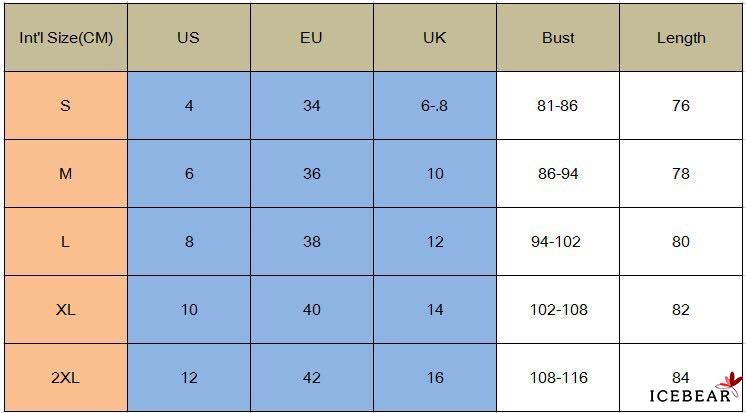This screenshot has height=413, width=746.
Task: Click the EU column header
Action: pos(311,38)
